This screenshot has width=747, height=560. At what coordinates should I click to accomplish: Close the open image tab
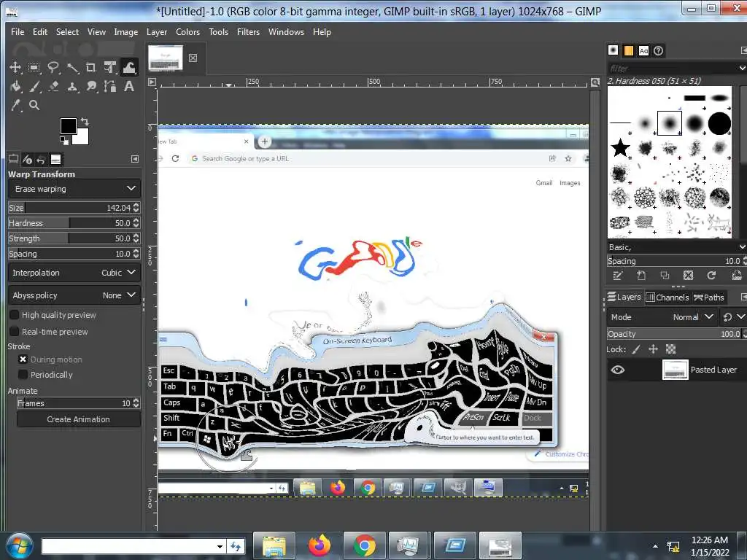tap(193, 58)
